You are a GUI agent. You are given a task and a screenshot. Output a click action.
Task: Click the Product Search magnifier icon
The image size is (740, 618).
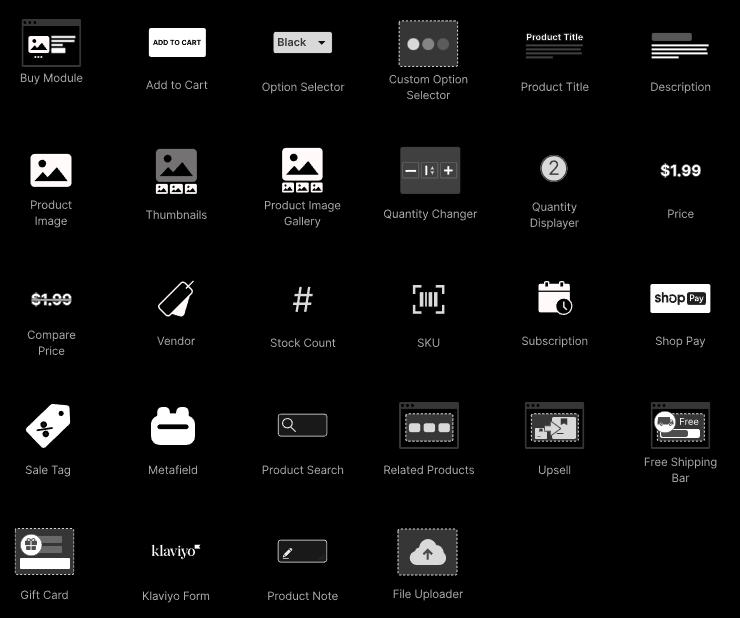click(303, 425)
